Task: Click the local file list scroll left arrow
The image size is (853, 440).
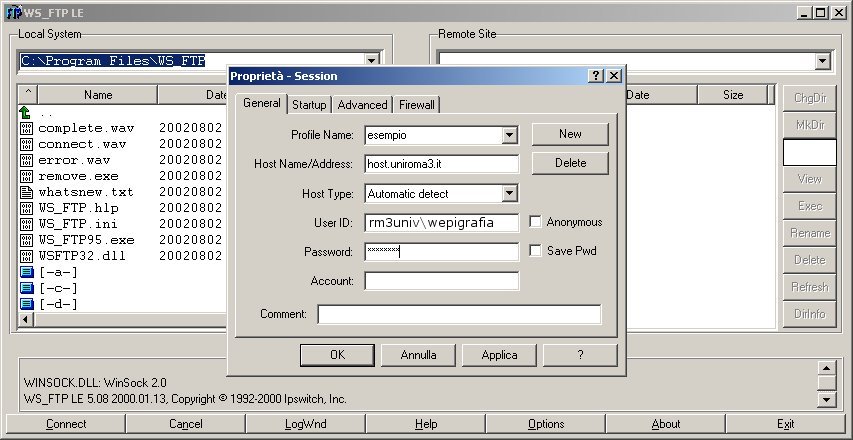Action: point(26,320)
